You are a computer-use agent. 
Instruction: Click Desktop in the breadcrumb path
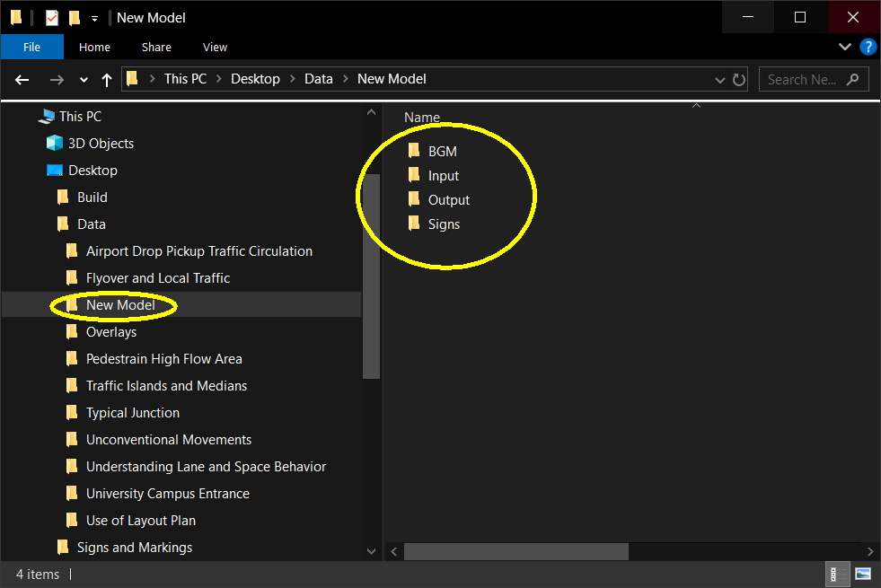[x=255, y=79]
